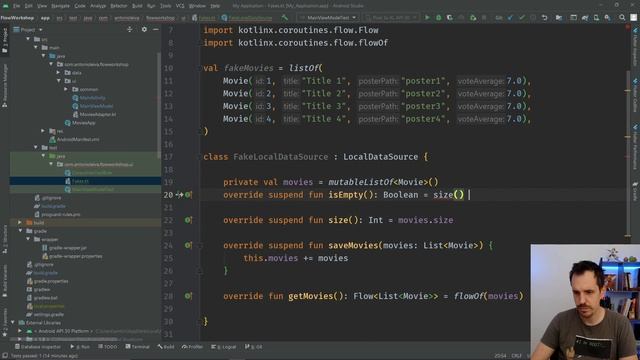This screenshot has width=640, height=360.
Task: Click the collapse-all icon in the Project panel header
Action: pyautogui.click(x=129, y=29)
